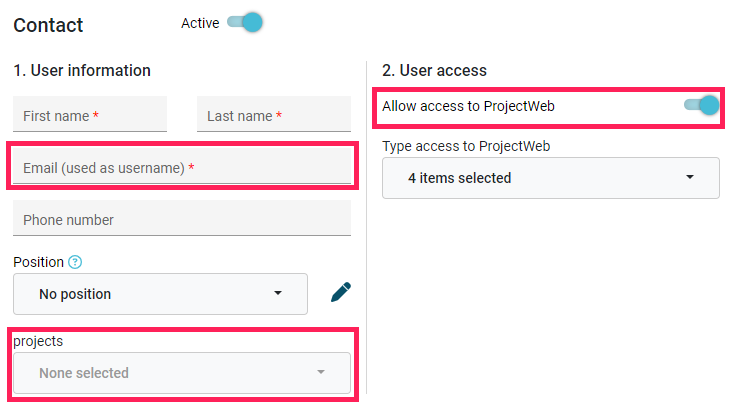Click the 2. User access heading
The image size is (730, 411).
tap(434, 70)
